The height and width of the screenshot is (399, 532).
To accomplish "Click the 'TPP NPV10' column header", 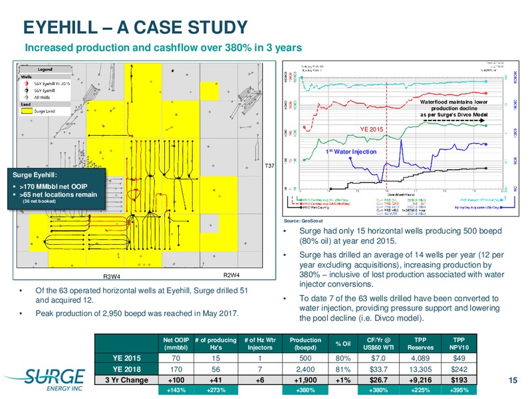I will tap(459, 344).
